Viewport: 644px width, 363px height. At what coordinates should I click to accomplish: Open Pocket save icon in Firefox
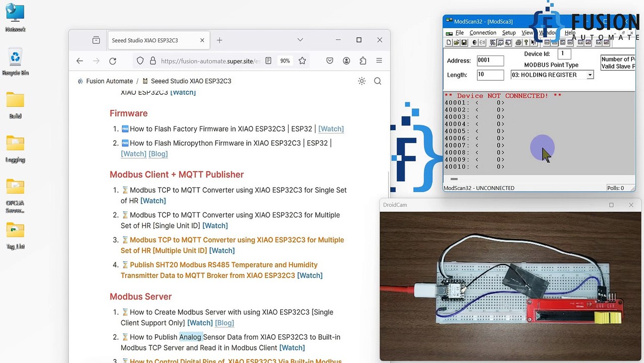pos(330,60)
